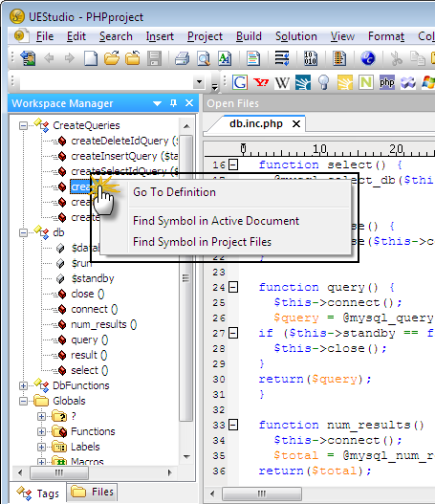This screenshot has height=504, width=435.
Task: Close the Workspace Manager panel
Action: click(x=189, y=103)
